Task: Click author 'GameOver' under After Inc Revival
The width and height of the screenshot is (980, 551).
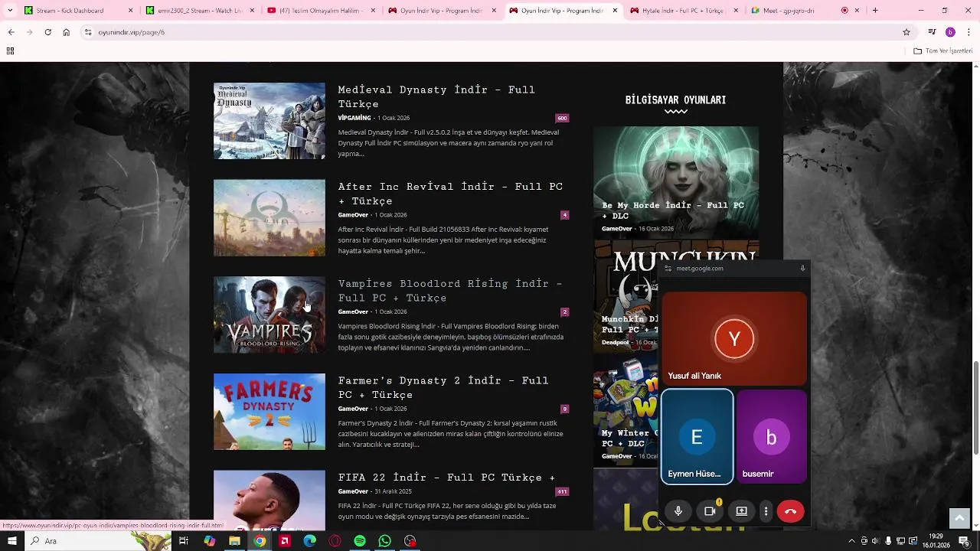Action: coord(353,215)
